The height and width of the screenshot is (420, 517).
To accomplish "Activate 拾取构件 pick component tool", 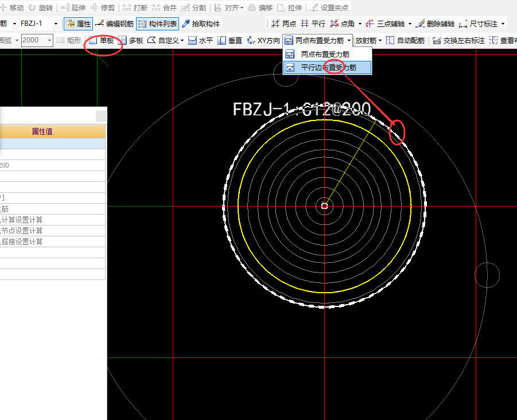I will tap(201, 24).
